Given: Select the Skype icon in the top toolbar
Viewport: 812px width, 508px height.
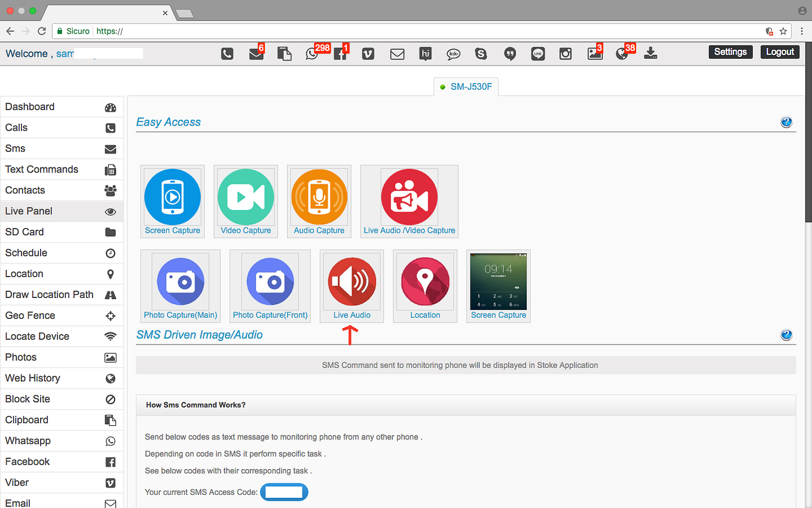Looking at the screenshot, I should click(481, 53).
